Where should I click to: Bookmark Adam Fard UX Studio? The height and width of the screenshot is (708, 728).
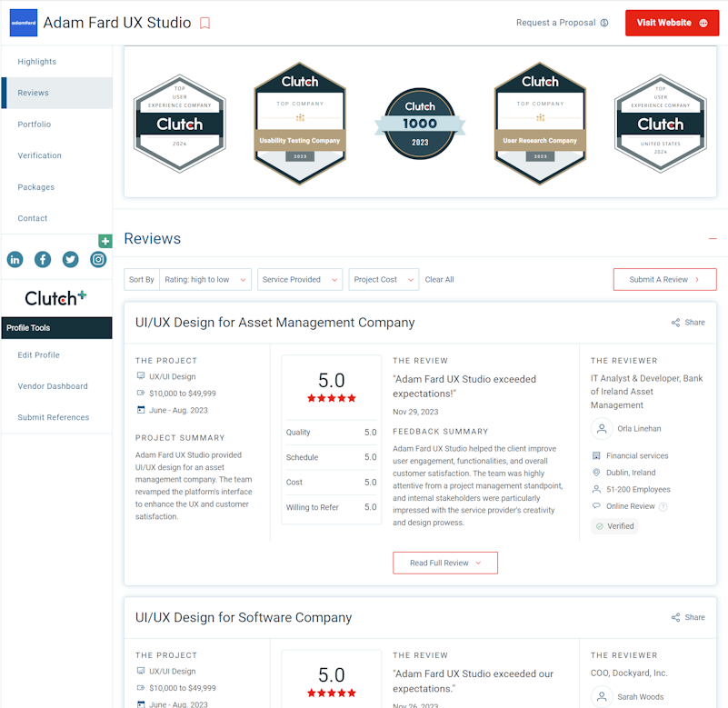[204, 24]
